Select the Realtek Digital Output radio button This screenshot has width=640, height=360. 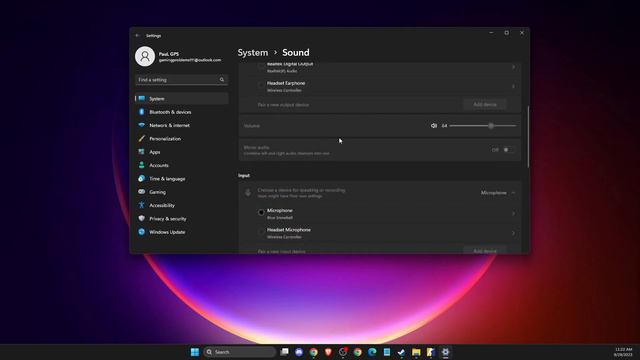click(x=261, y=66)
